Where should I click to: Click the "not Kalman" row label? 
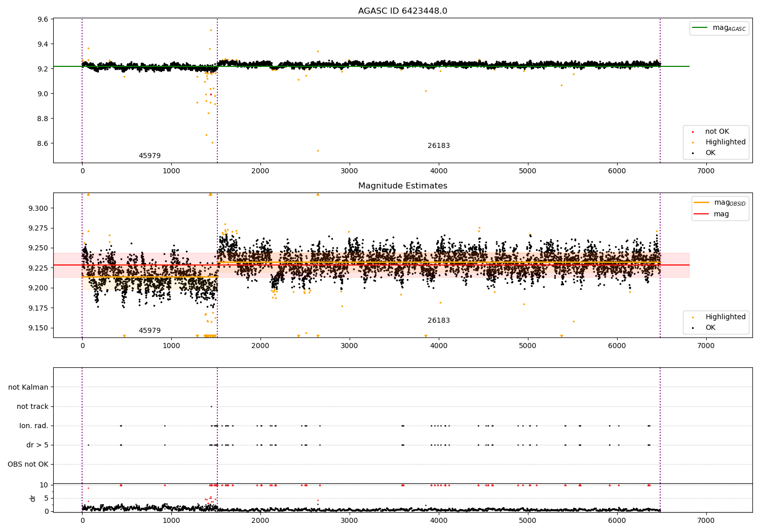click(28, 388)
